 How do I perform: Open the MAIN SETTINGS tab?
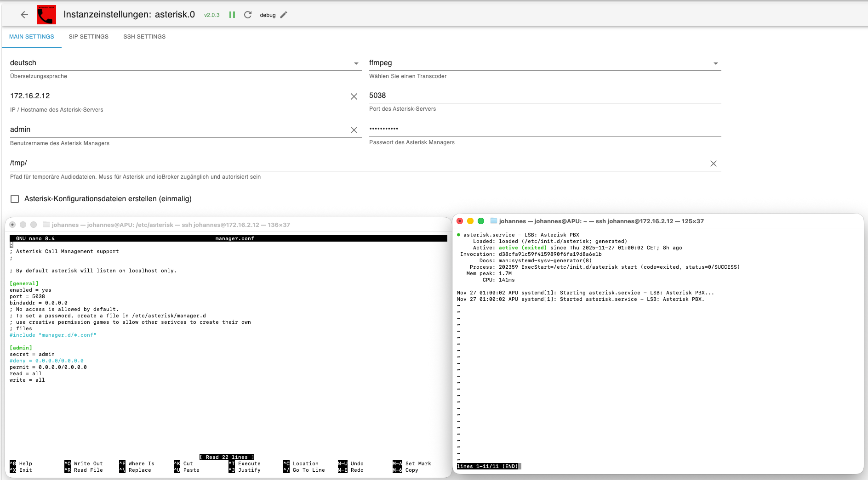click(32, 37)
